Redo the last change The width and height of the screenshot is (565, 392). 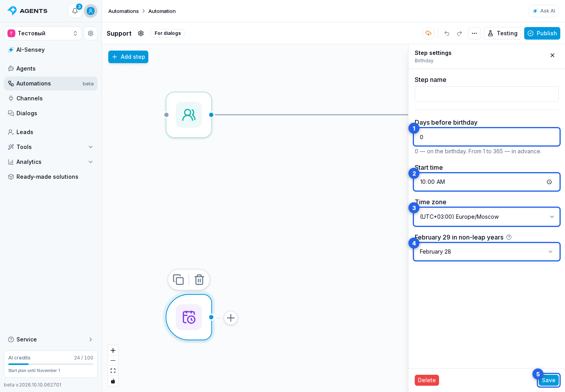click(459, 33)
